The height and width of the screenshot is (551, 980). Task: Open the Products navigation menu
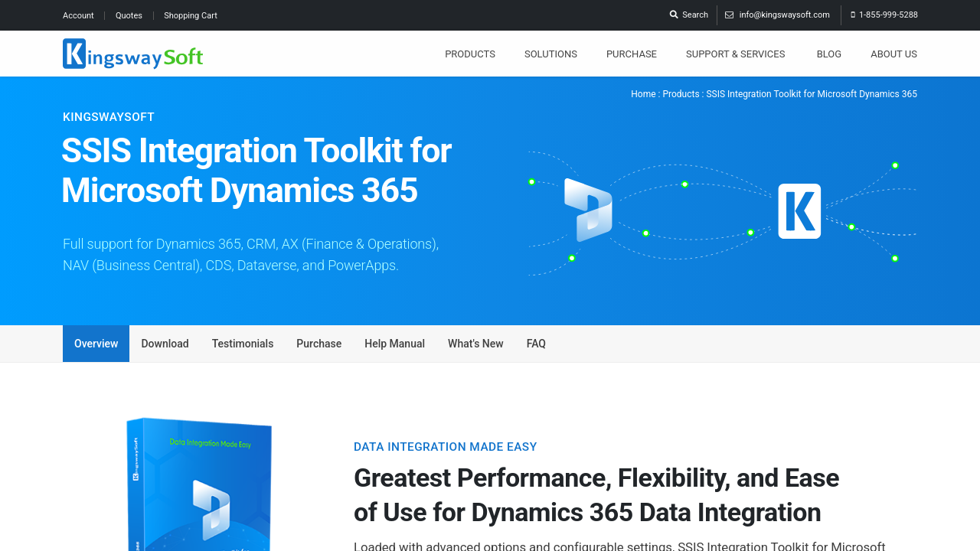click(470, 54)
